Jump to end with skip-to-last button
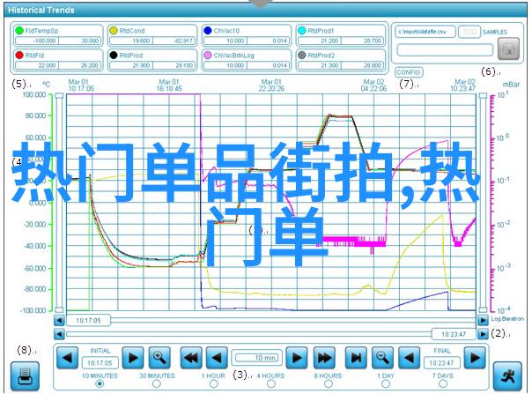 pyautogui.click(x=356, y=357)
